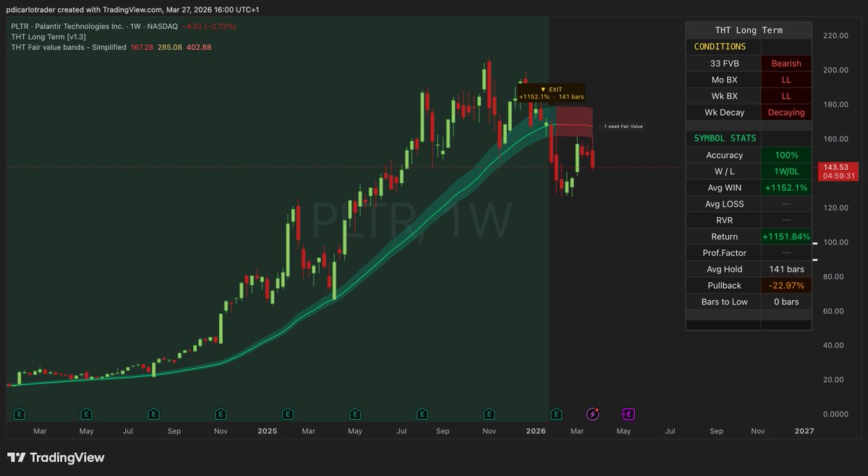Select the LL value in Mo BX row
The width and height of the screenshot is (868, 476).
(786, 80)
